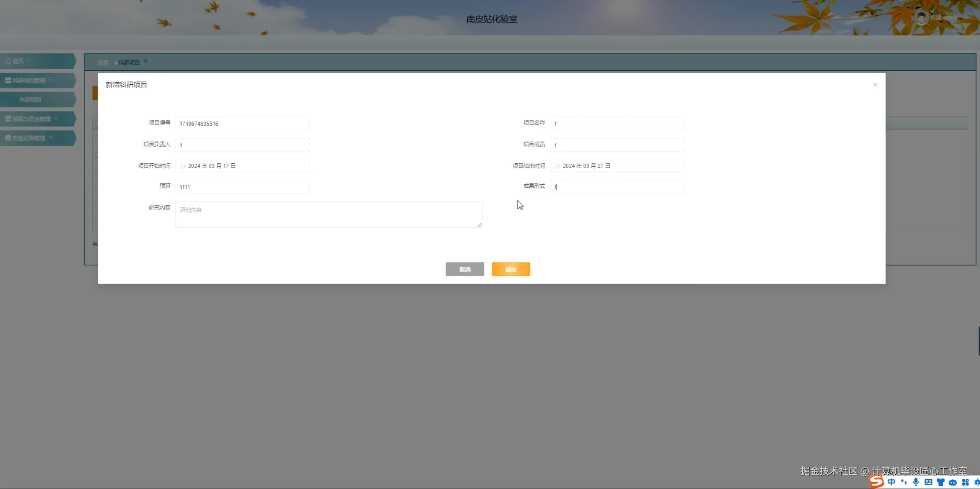Click clock icon in 项目结束时间 field
980x489 pixels.
tap(557, 166)
